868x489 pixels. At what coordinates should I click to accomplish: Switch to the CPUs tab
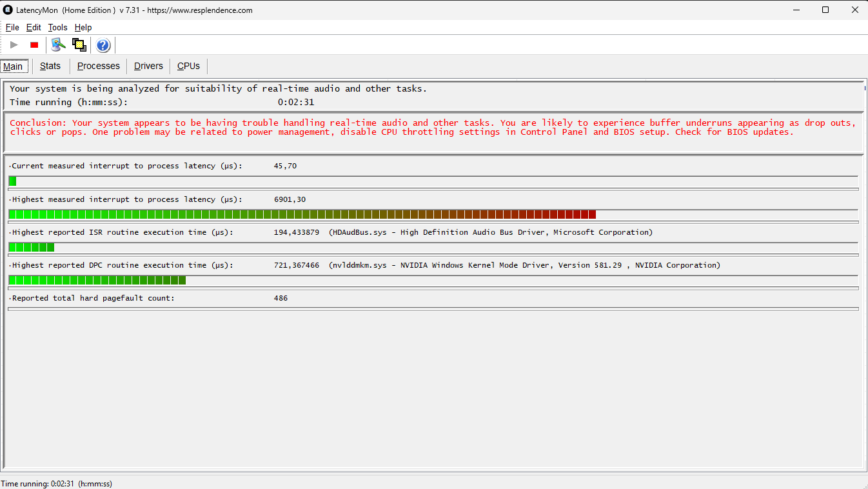189,66
